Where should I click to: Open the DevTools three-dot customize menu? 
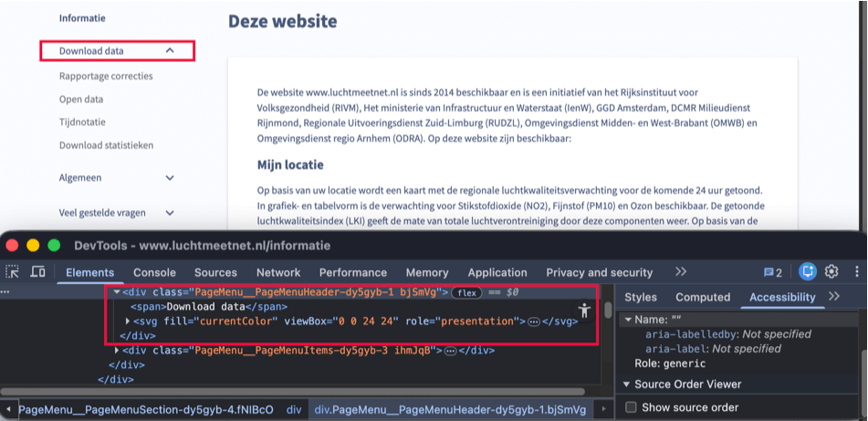point(853,272)
